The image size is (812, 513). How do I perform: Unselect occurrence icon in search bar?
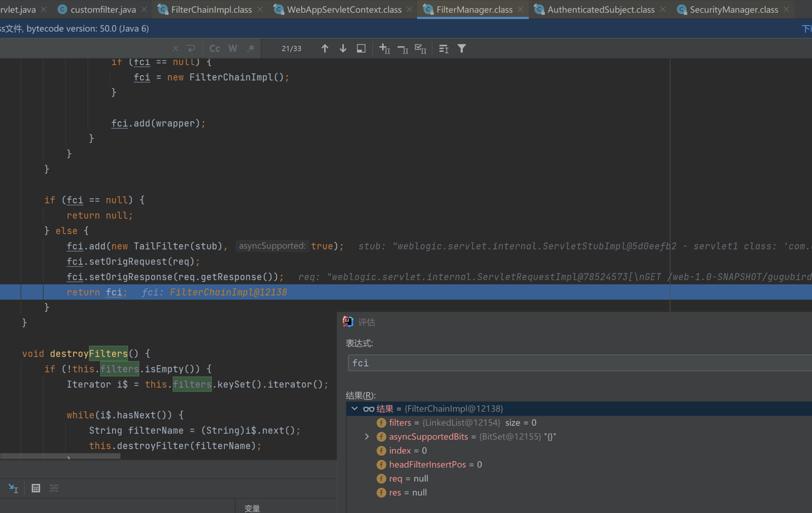click(402, 48)
